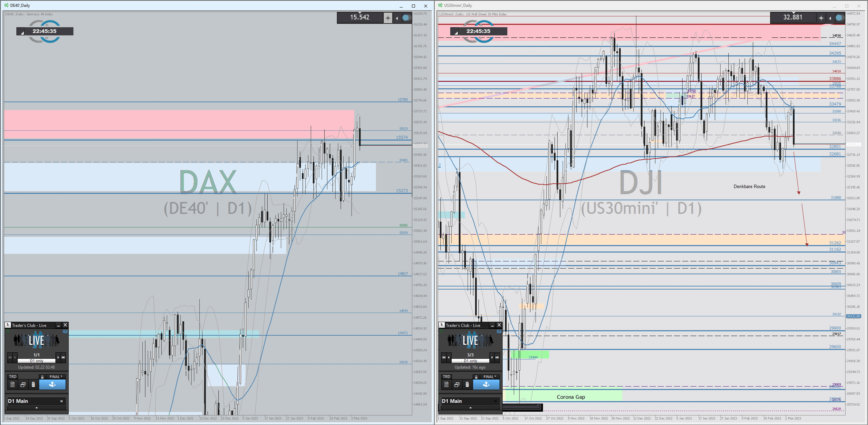
Task: Close the Trader's Club panel in DAX chart
Action: coord(65,325)
